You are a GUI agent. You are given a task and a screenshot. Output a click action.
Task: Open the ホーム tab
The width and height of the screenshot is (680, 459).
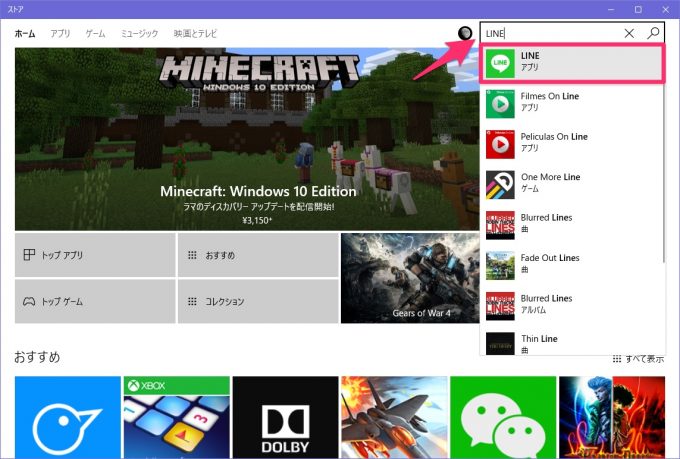pyautogui.click(x=25, y=33)
